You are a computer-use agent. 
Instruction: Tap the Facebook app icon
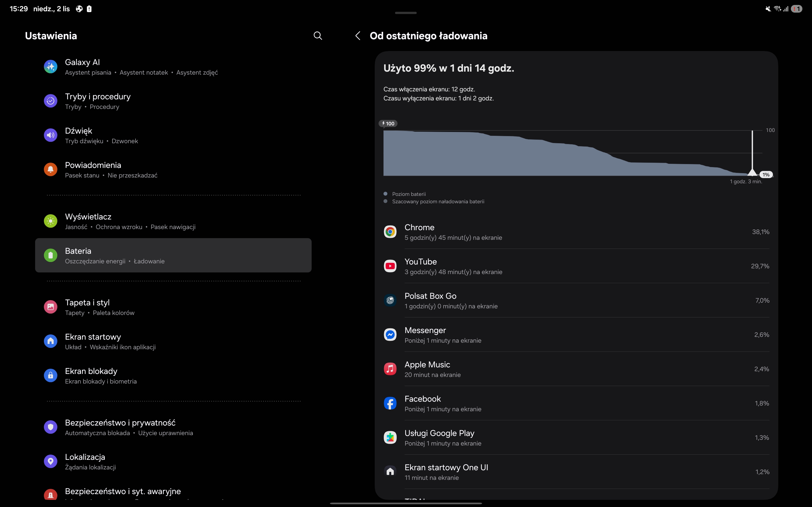[390, 403]
